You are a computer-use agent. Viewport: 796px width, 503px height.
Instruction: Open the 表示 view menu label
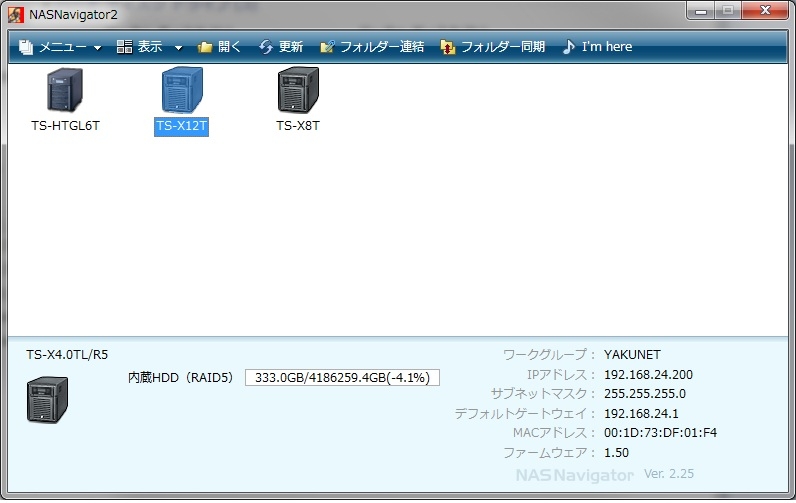click(x=150, y=47)
